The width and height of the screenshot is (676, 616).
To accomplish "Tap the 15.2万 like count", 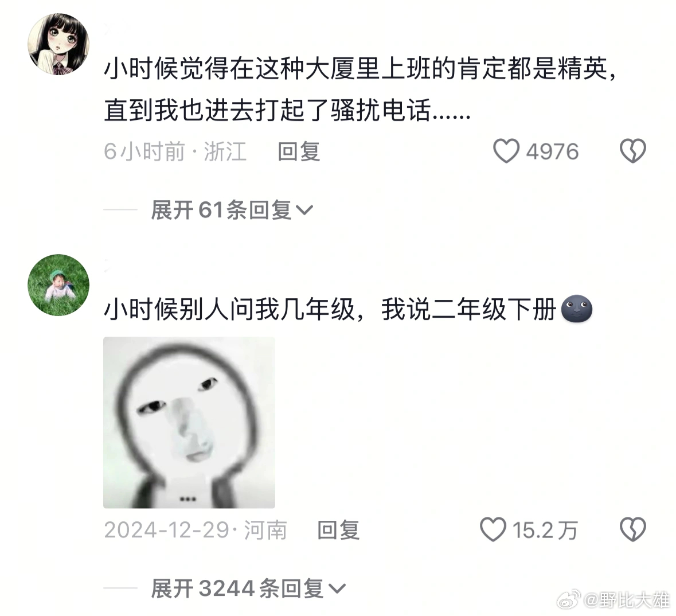I will tap(545, 530).
